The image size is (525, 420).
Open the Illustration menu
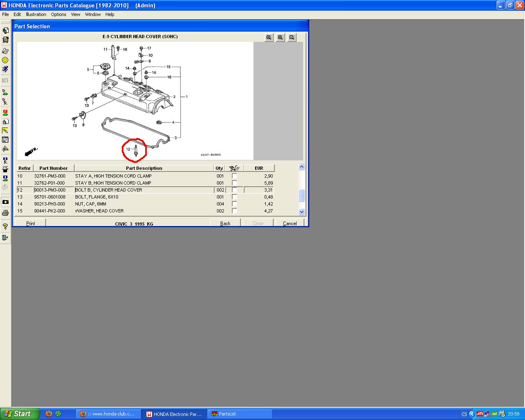(36, 14)
